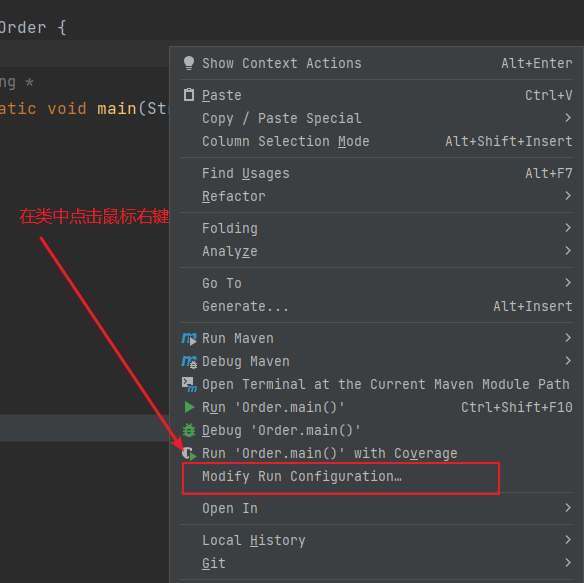Click the Debug Maven icon
Image resolution: width=584 pixels, height=583 pixels.
189,362
